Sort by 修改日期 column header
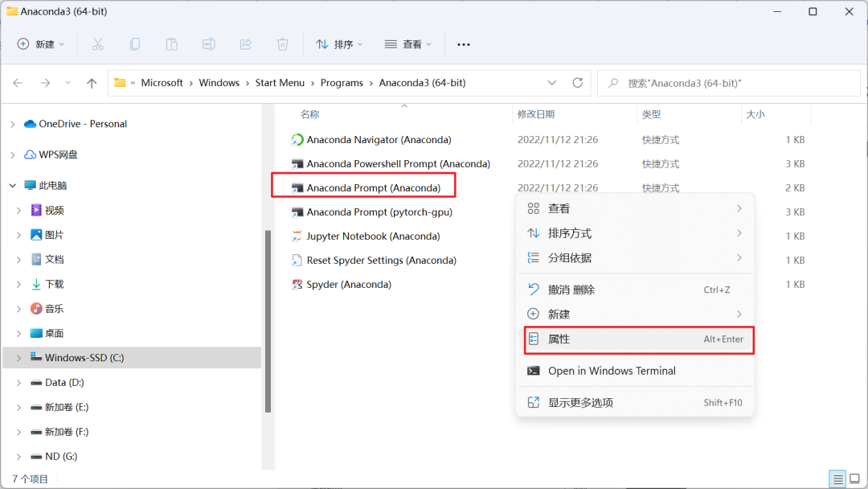 coord(536,115)
